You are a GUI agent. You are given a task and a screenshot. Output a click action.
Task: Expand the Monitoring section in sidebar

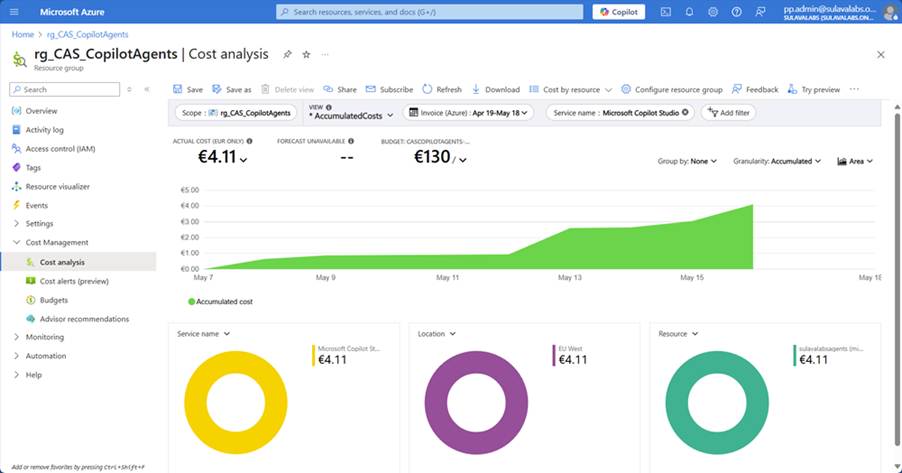(x=43, y=337)
